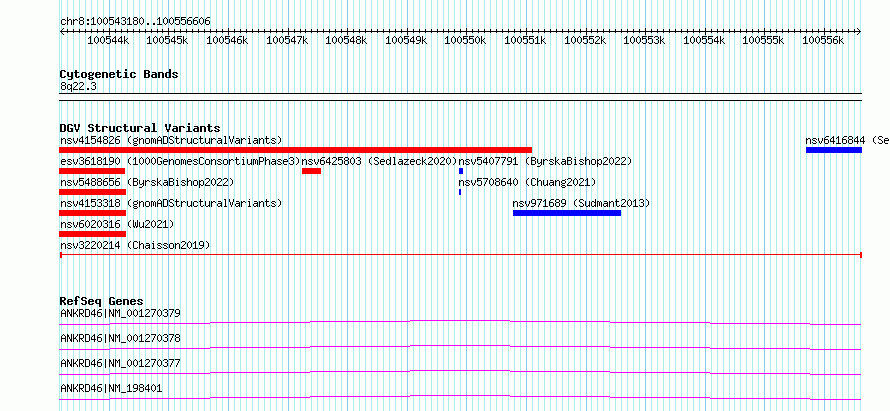Open ANKRD46|NM_001270378 transcript label

[x=120, y=338]
